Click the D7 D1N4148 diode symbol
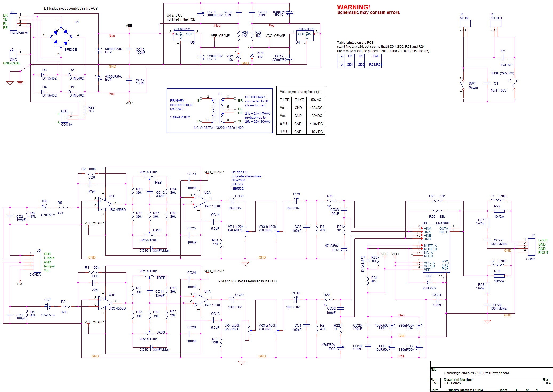The height and width of the screenshot is (392, 553). coord(368,260)
